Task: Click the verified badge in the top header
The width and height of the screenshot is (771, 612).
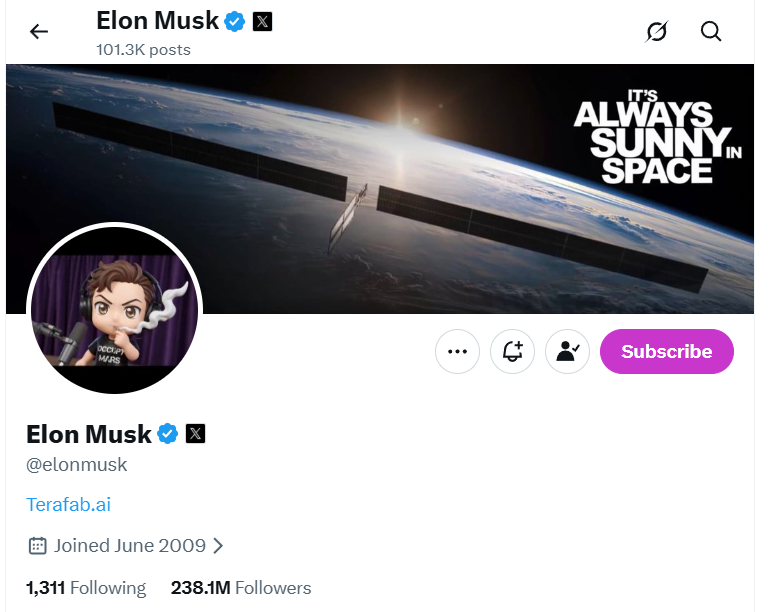Action: pos(235,20)
